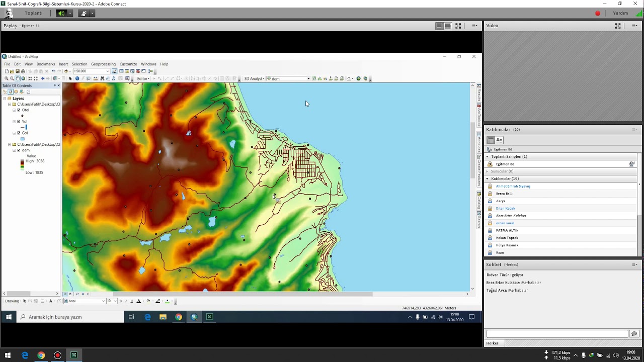Open the font size 10 dropdown

point(115,301)
